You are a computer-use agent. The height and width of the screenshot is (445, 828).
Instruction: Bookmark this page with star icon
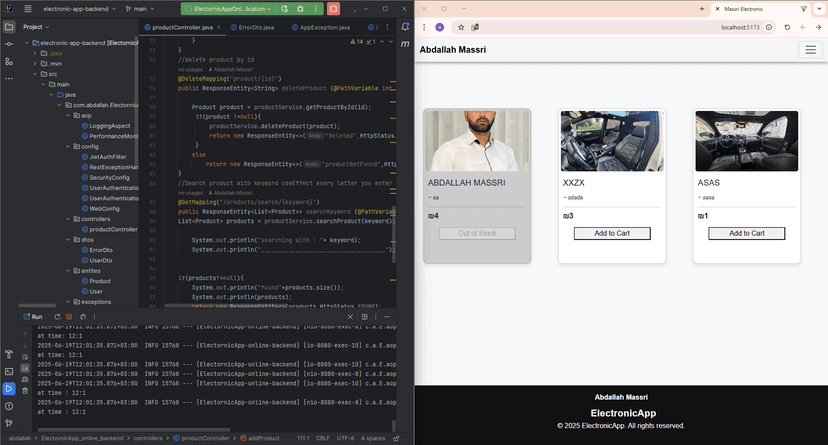pyautogui.click(x=460, y=27)
